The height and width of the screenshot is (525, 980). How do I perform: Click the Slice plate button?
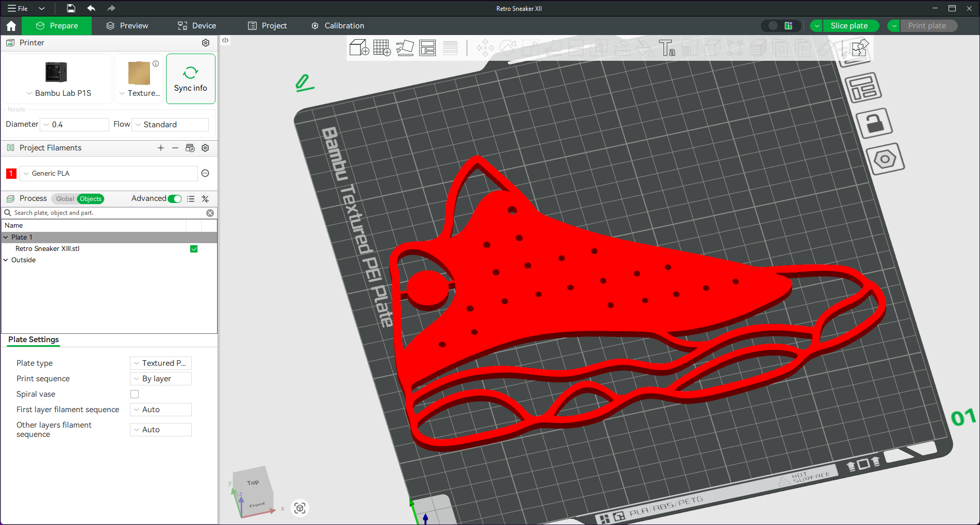(849, 26)
